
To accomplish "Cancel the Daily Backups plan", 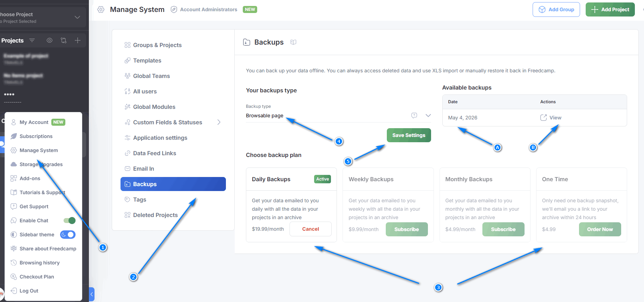I will point(311,229).
